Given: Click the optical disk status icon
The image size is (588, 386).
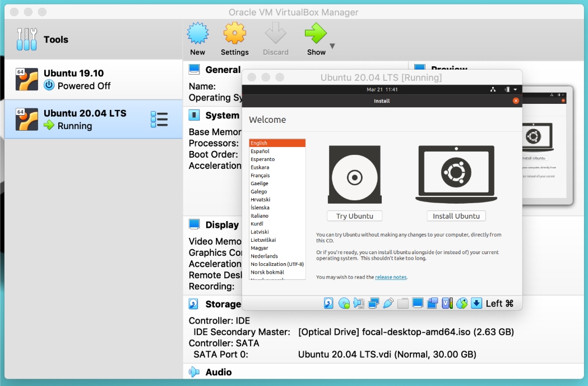Looking at the screenshot, I should coord(344,303).
